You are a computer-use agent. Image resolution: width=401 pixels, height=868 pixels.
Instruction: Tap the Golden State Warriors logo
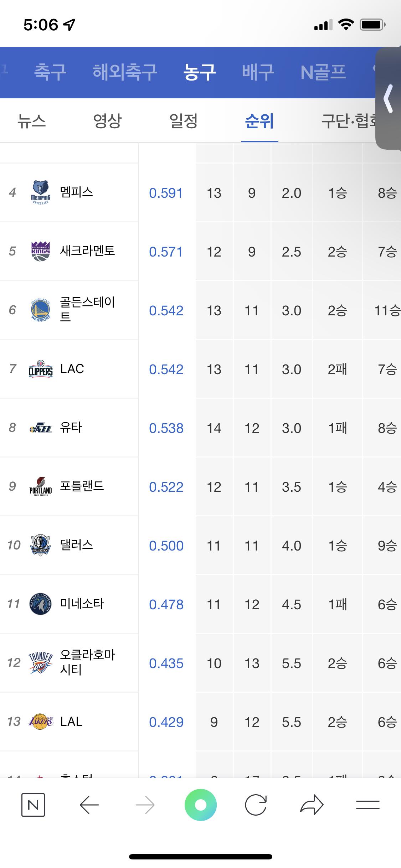(x=41, y=310)
